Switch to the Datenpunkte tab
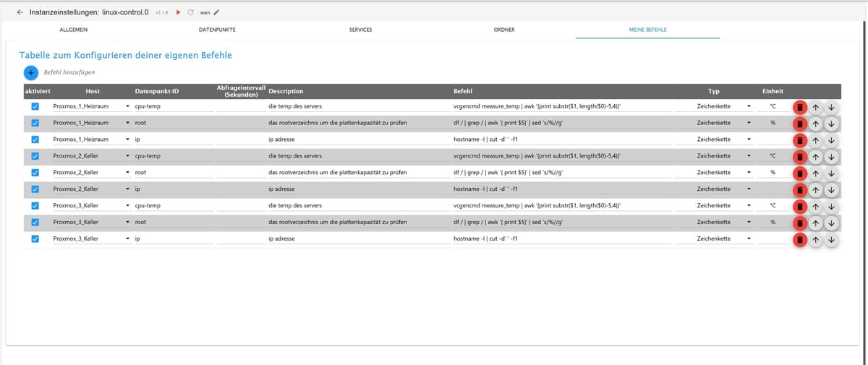The image size is (868, 365). (217, 30)
